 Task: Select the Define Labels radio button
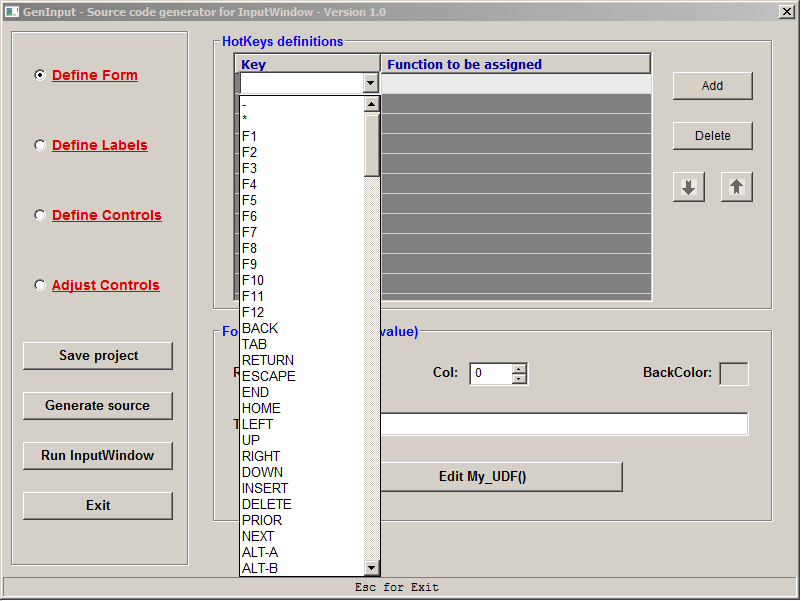(40, 145)
